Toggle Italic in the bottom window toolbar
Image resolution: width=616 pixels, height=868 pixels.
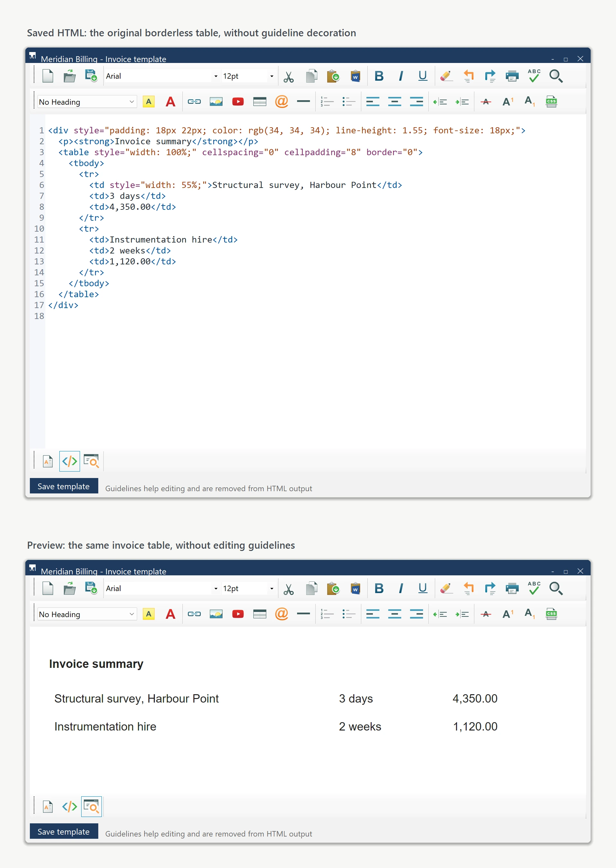tap(400, 589)
